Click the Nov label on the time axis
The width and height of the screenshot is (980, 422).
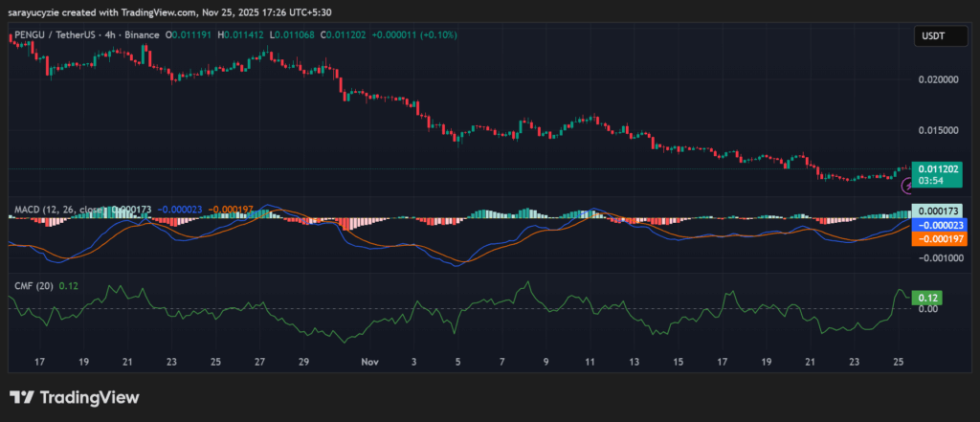pos(369,363)
